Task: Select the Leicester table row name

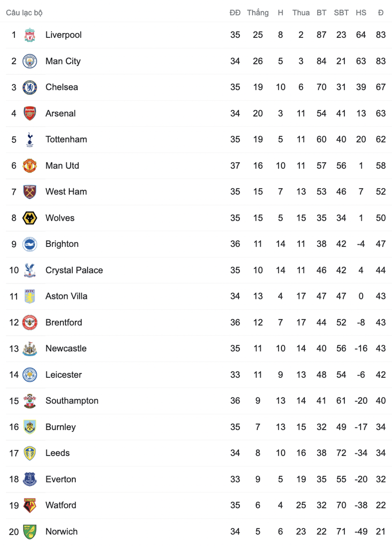Action: click(64, 375)
